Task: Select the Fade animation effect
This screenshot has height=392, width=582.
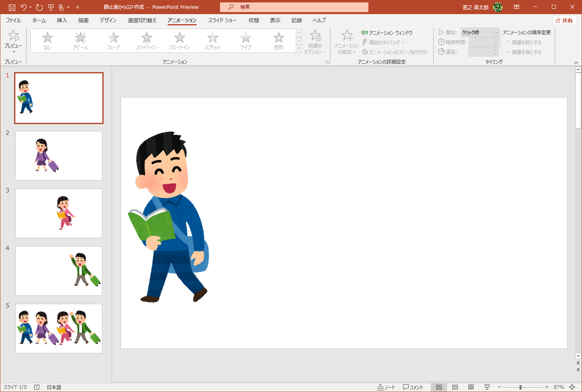Action: 113,41
